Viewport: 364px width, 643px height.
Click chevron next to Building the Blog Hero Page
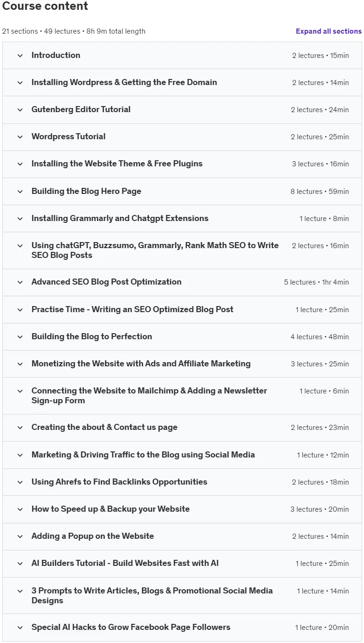coord(20,192)
